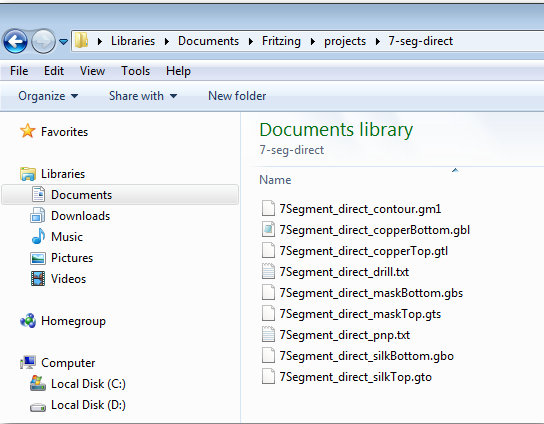Click the Videos filmstrip icon
544x424 pixels.
[38, 279]
